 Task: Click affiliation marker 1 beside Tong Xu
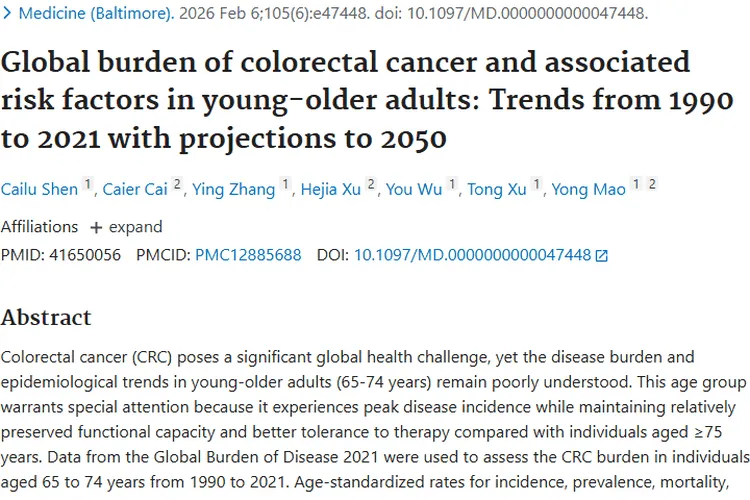point(537,184)
